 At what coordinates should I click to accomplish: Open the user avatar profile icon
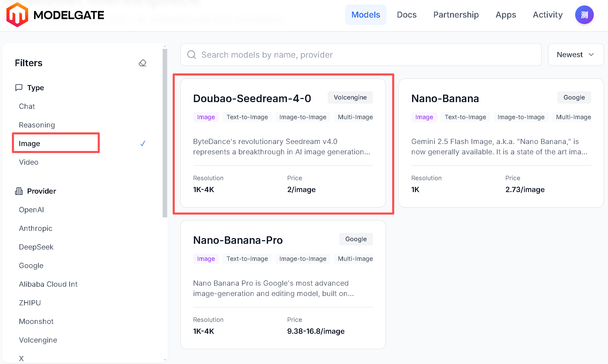click(584, 15)
